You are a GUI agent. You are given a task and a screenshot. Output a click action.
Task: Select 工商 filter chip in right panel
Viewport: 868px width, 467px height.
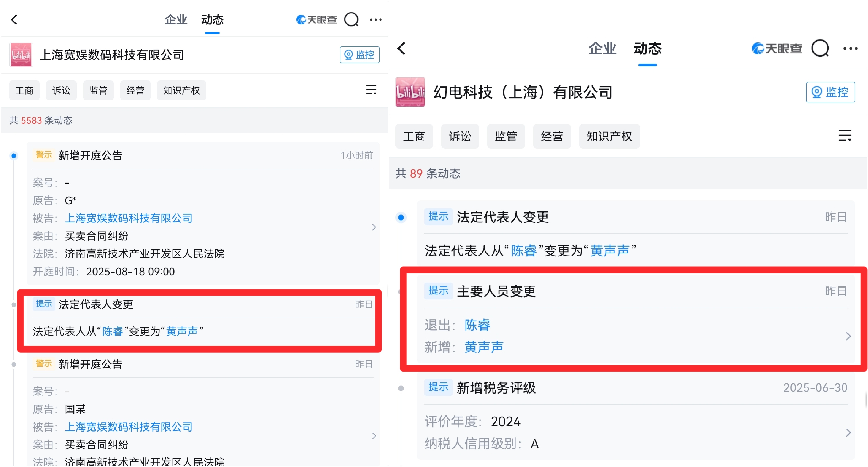tap(414, 136)
